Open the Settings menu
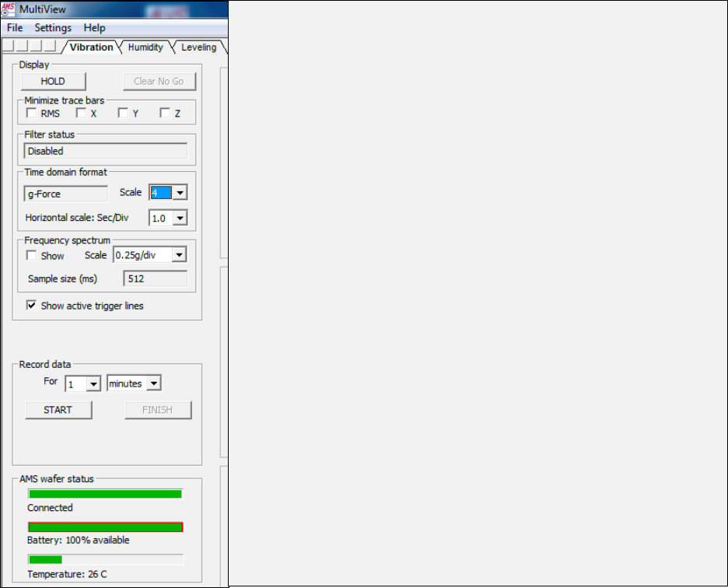The height and width of the screenshot is (588, 728). [x=53, y=28]
